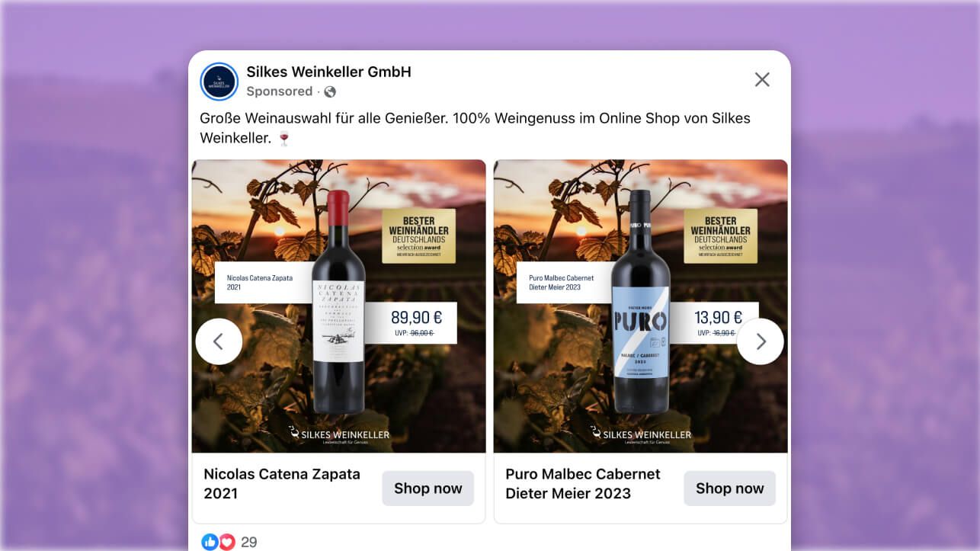
Task: Open the Nicolas Catena Zapata wine image
Action: click(338, 306)
